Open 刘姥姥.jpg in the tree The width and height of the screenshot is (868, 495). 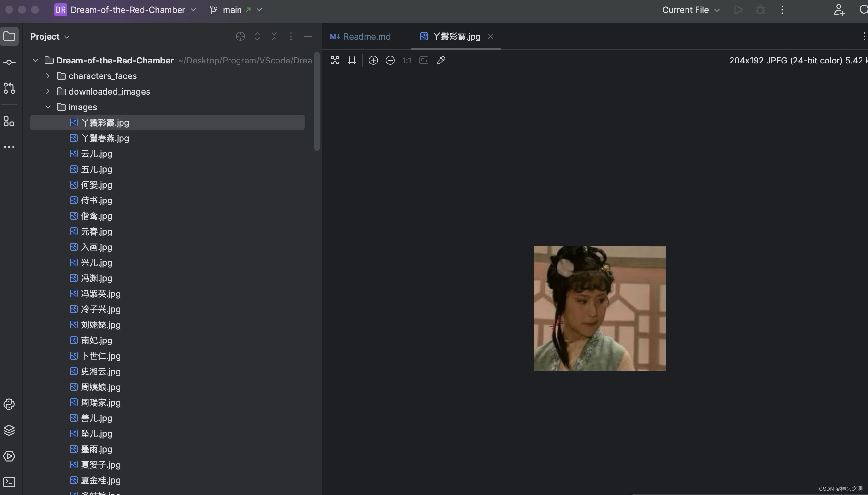[x=101, y=325]
